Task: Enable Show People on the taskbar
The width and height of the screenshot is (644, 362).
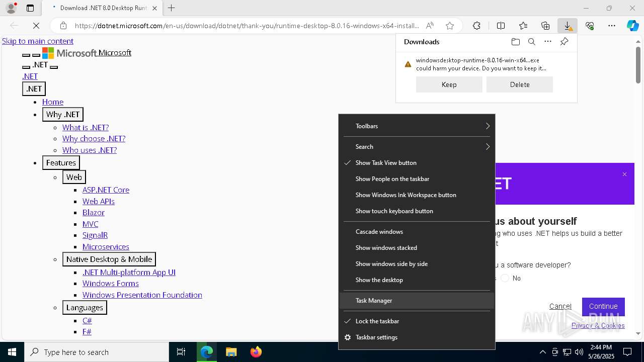Action: 417,179
